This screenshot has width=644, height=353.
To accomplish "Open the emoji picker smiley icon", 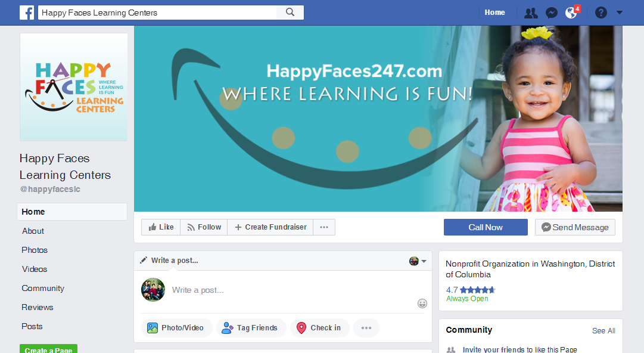I will tap(422, 304).
